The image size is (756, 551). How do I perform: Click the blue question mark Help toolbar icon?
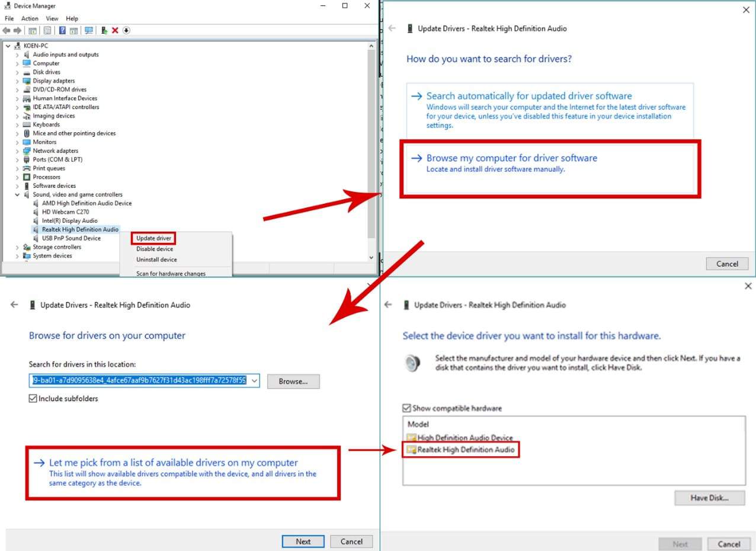[x=62, y=30]
